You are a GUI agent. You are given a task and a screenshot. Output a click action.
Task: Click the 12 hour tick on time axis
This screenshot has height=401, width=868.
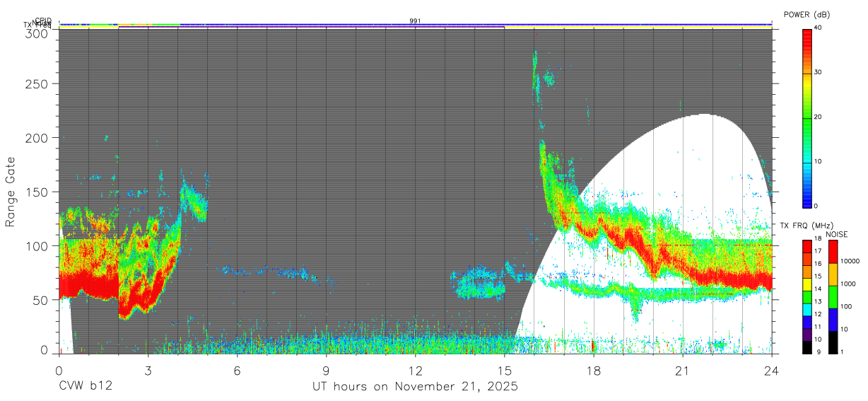[x=416, y=370]
